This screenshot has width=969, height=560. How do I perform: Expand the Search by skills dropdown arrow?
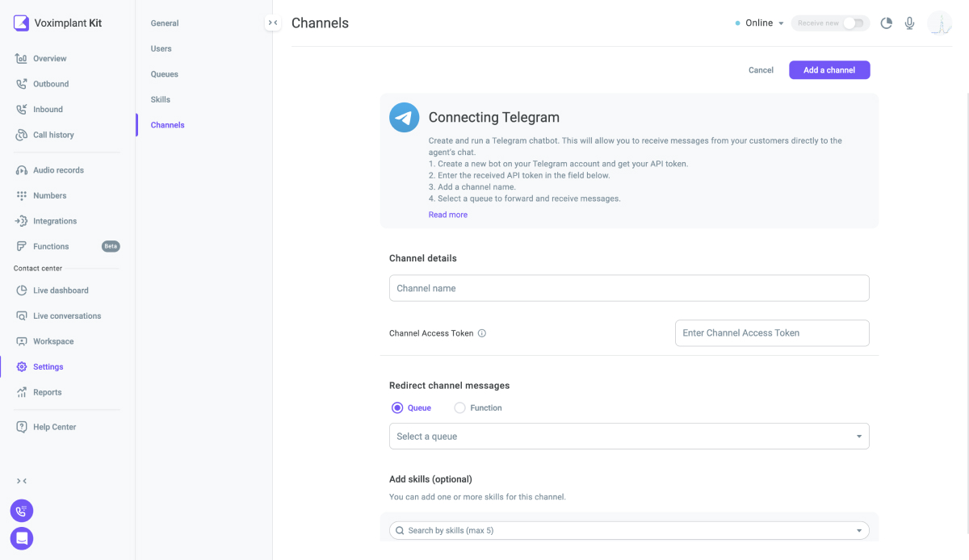pos(859,531)
